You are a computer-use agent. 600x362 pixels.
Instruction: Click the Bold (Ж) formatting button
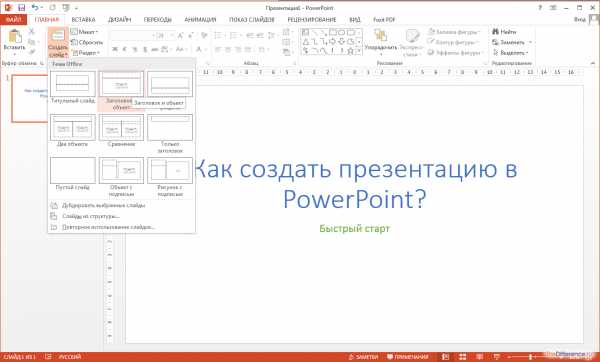tap(115, 49)
